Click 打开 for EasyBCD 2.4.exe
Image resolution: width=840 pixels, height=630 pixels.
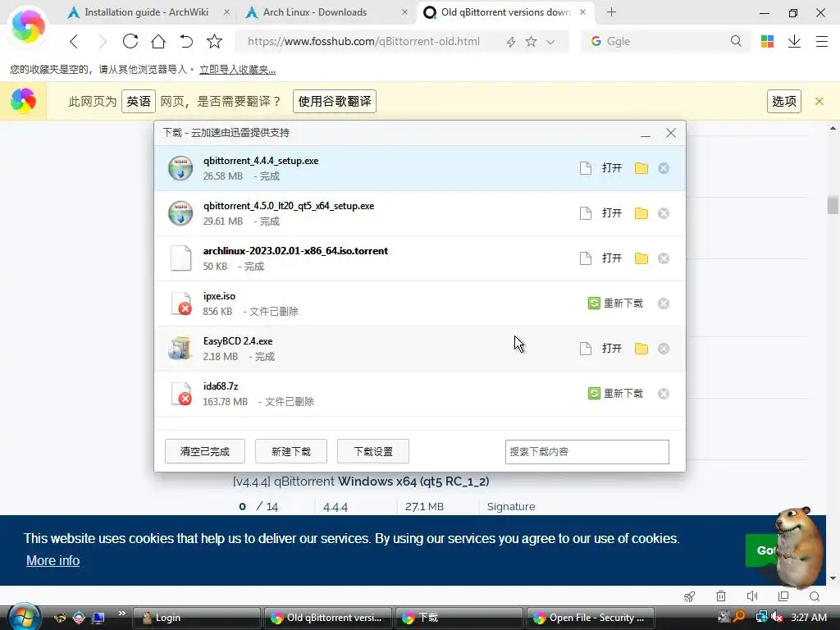coord(612,348)
